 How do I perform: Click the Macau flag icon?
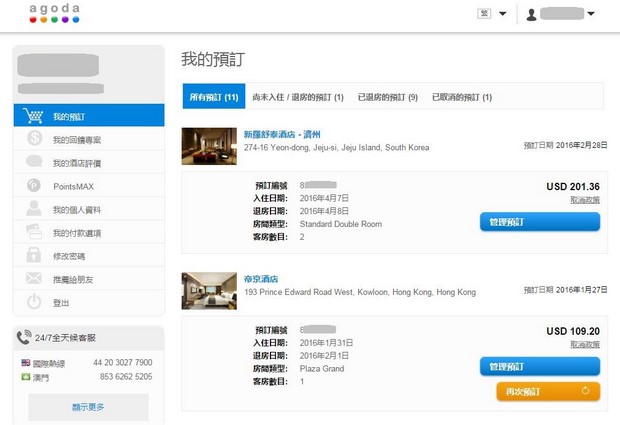click(26, 377)
